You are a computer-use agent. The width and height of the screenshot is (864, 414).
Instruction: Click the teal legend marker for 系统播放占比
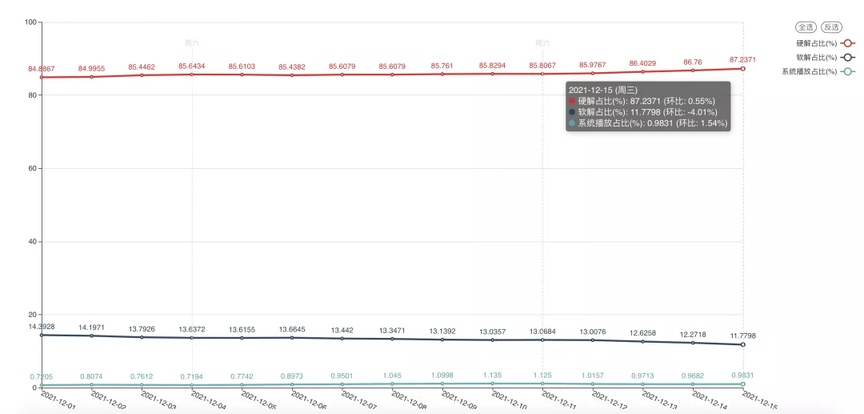coord(848,72)
